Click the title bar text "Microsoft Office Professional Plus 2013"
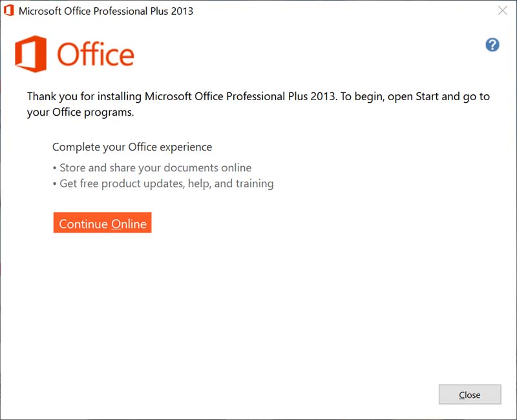Image resolution: width=517 pixels, height=420 pixels. (106, 11)
